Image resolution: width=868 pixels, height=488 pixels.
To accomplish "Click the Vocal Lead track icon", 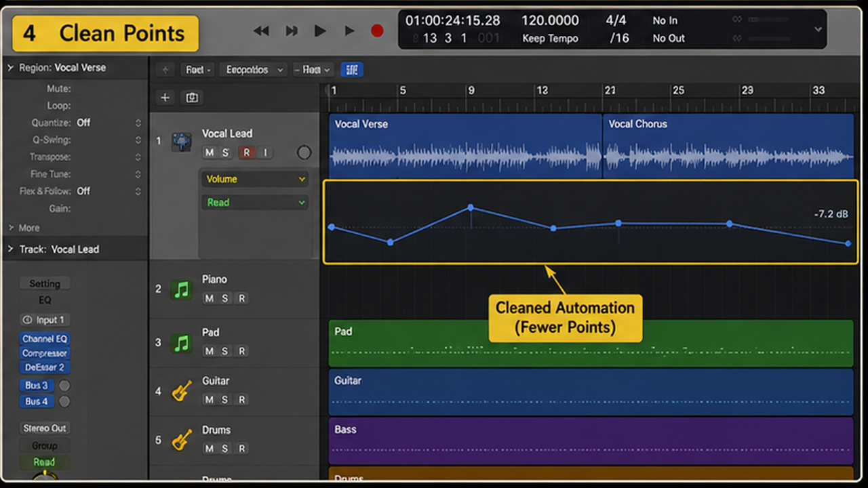I will [181, 142].
